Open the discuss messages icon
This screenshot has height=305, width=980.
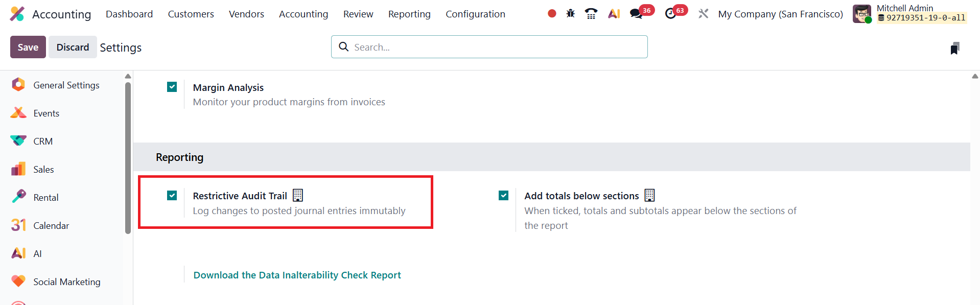pyautogui.click(x=636, y=14)
